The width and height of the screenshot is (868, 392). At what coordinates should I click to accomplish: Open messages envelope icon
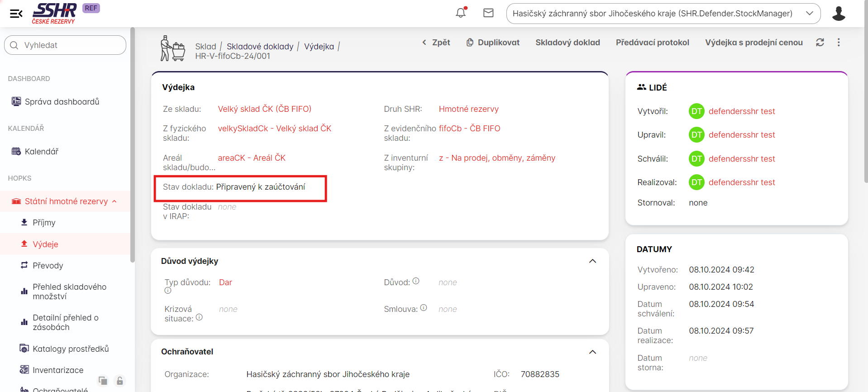point(488,13)
